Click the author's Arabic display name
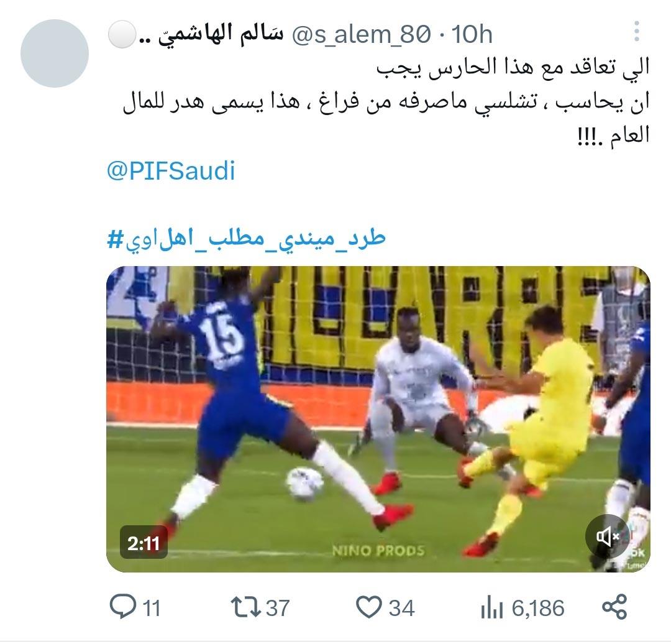 211,34
